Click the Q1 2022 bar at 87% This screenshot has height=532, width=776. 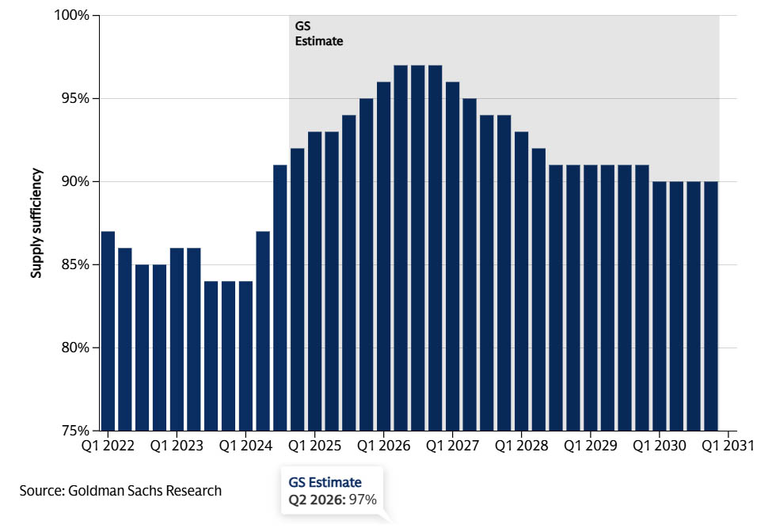108,331
